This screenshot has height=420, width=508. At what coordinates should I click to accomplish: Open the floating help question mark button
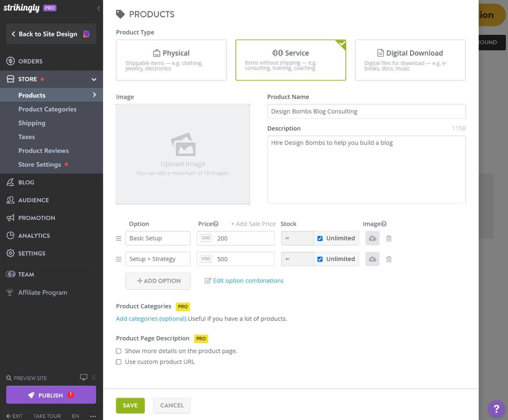click(x=496, y=409)
